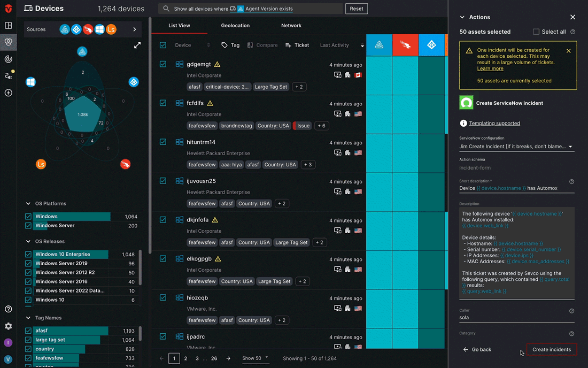588x368 pixels.
Task: Switch to the List View tab
Action: point(179,26)
